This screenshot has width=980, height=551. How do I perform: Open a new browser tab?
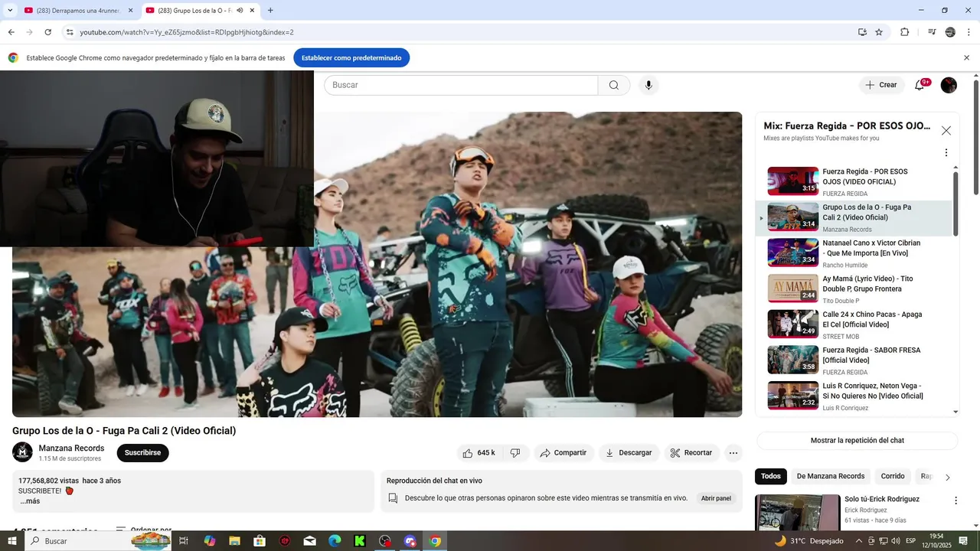click(x=270, y=11)
